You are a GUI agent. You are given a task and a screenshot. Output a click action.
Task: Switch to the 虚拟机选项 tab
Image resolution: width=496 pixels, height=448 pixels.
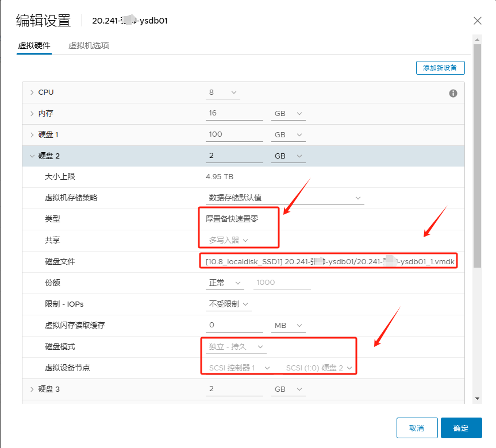pos(89,45)
